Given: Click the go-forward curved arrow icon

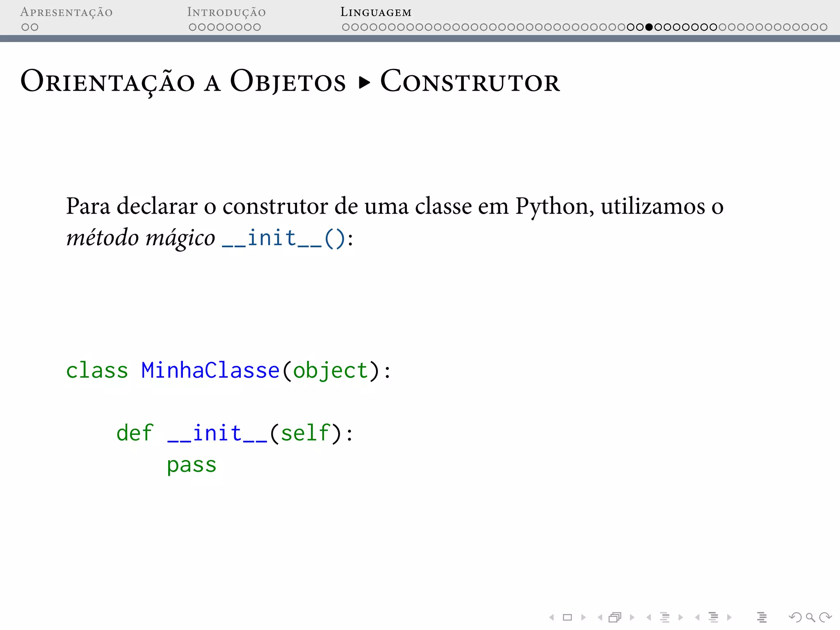Looking at the screenshot, I should pos(826,617).
